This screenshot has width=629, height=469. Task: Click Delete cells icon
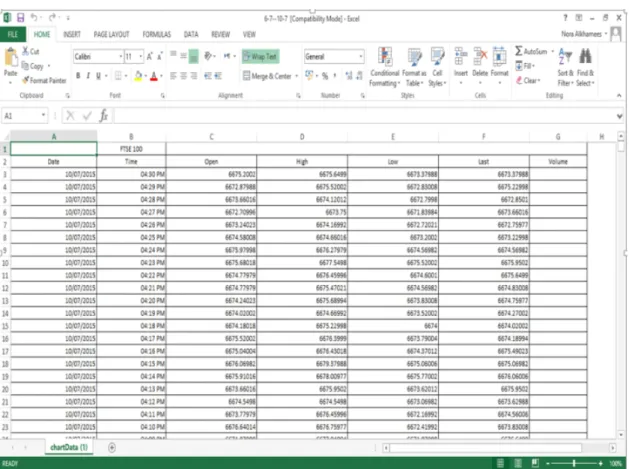480,56
